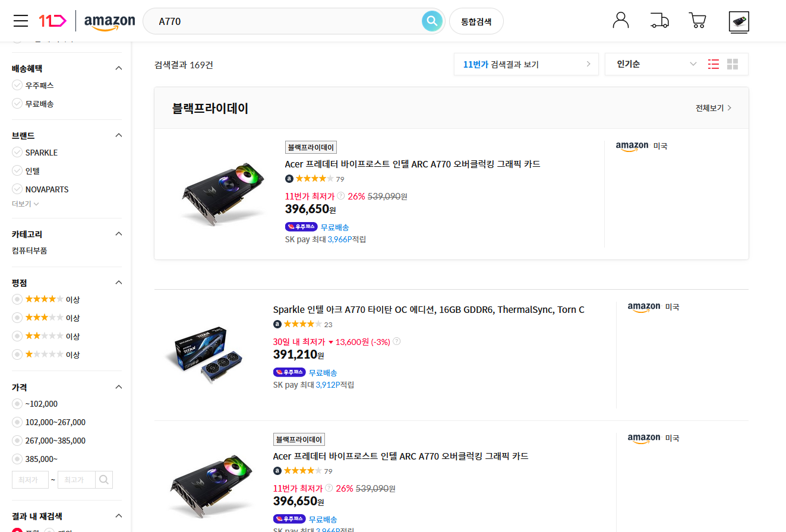Click the 블랙프라이데이 banner heading
The width and height of the screenshot is (786, 532).
pos(210,108)
